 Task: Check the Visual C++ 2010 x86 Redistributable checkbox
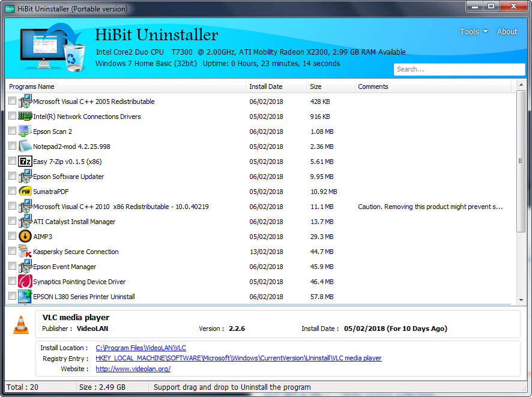(12, 206)
